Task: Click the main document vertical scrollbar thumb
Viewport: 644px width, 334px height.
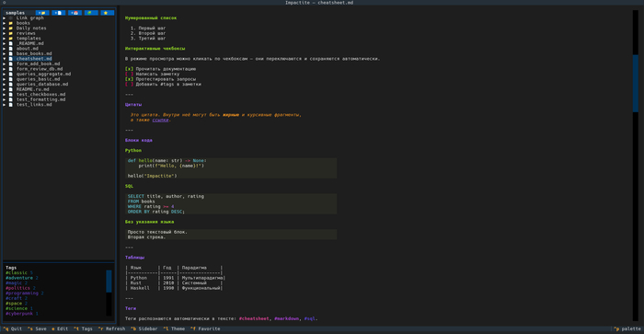Action: click(636, 84)
